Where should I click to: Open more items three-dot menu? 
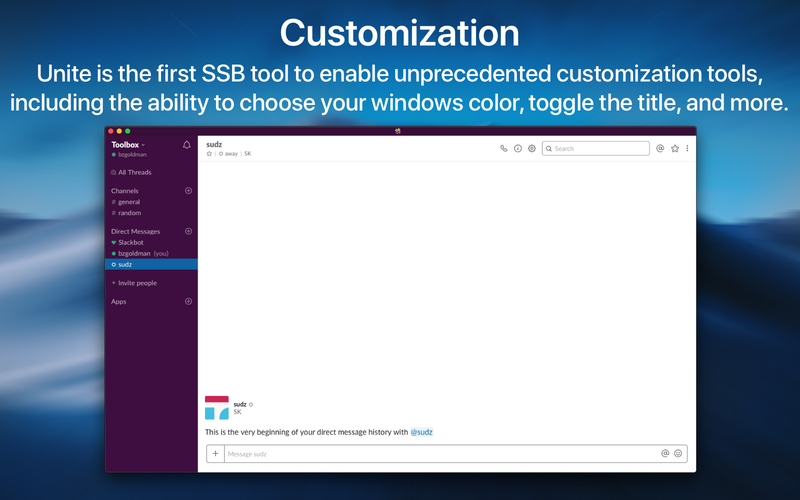coord(687,148)
